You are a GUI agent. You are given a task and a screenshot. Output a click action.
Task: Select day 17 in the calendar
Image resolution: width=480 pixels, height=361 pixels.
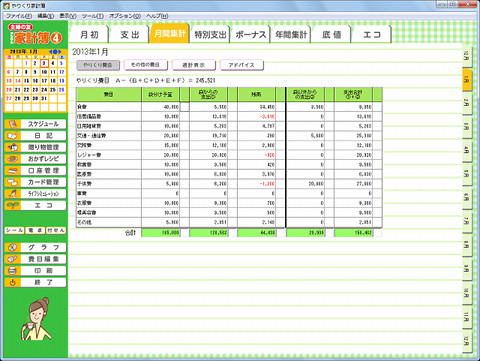44,81
